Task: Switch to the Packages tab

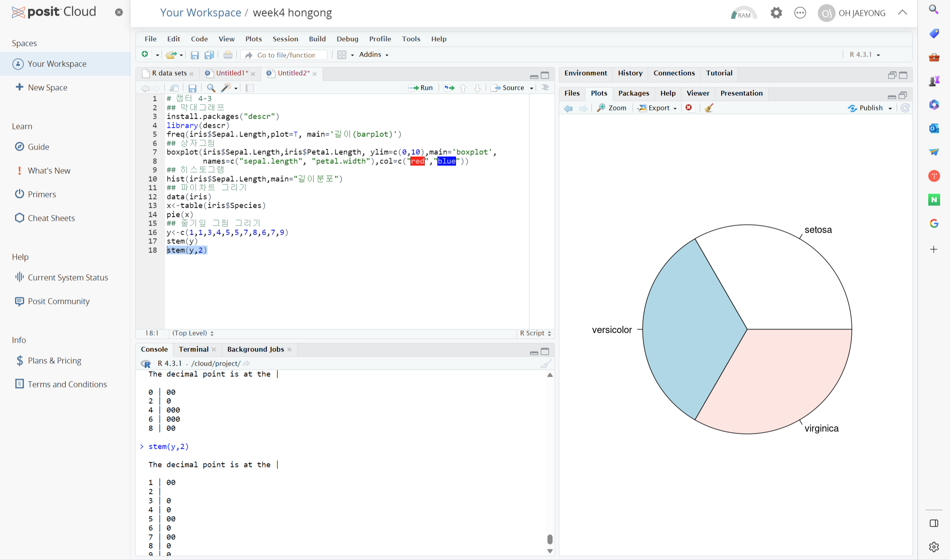Action: [x=633, y=93]
